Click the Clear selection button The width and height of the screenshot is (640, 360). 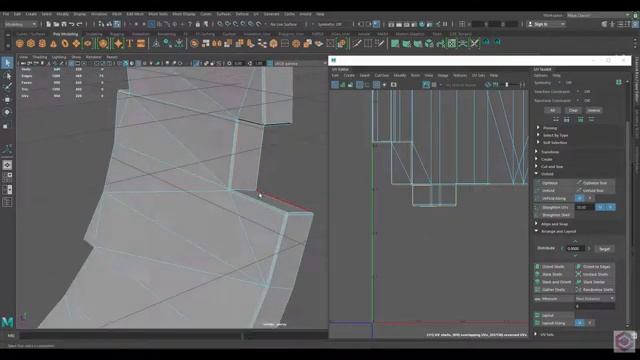tap(573, 110)
